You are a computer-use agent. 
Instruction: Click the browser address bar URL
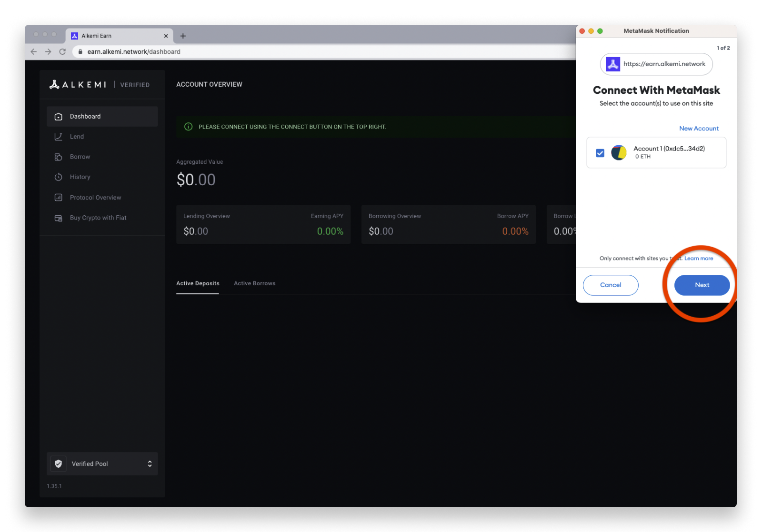pos(134,52)
